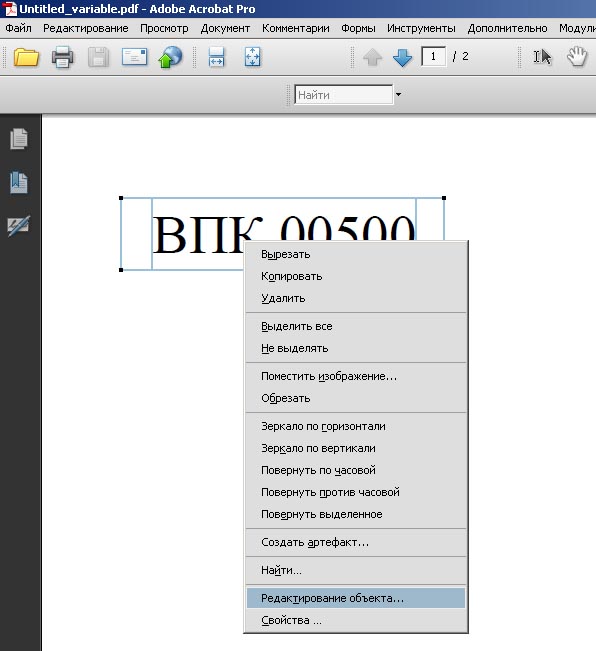This screenshot has width=596, height=651.
Task: Click the Print icon in toolbar
Action: pos(63,57)
